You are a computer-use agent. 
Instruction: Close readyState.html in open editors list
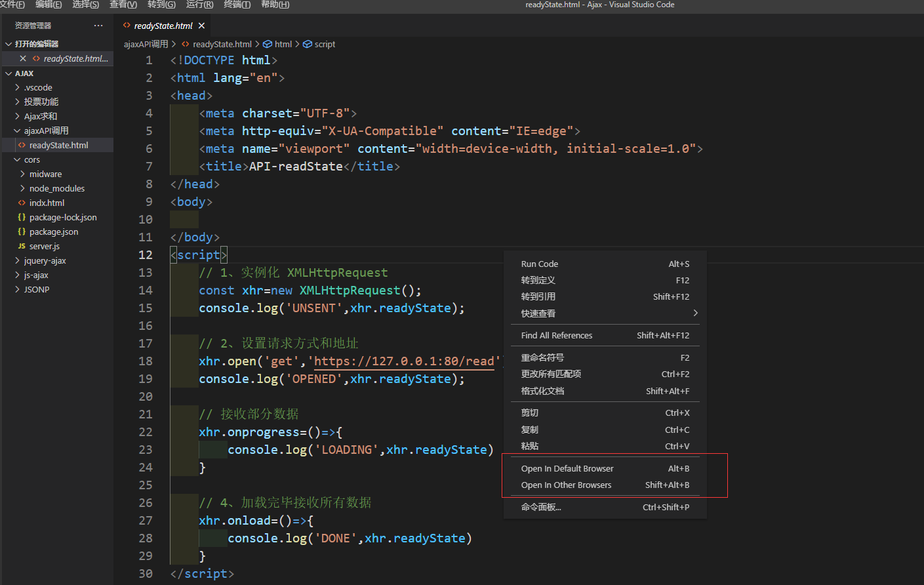coord(23,58)
